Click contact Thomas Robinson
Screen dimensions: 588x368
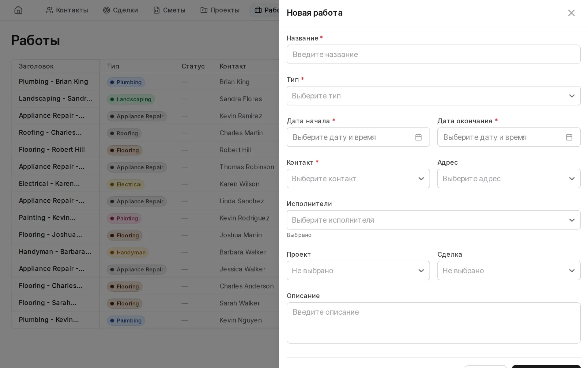point(247,167)
